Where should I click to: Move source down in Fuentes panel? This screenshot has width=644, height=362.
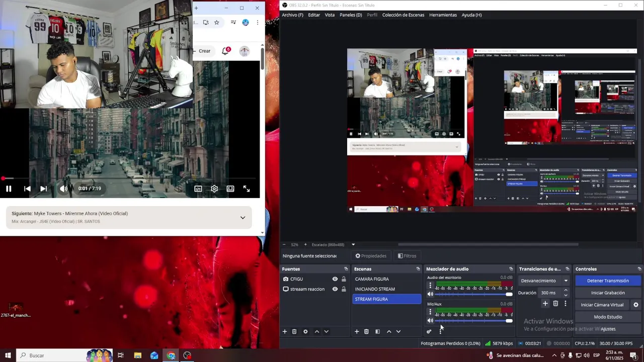click(326, 332)
